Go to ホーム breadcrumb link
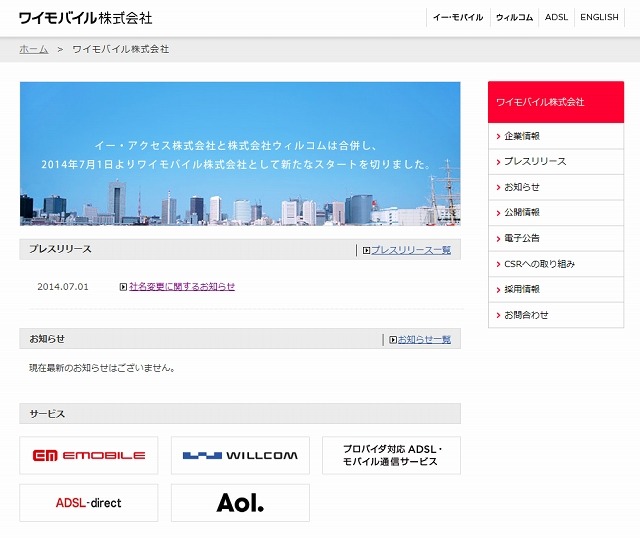This screenshot has width=640, height=538. coord(33,49)
